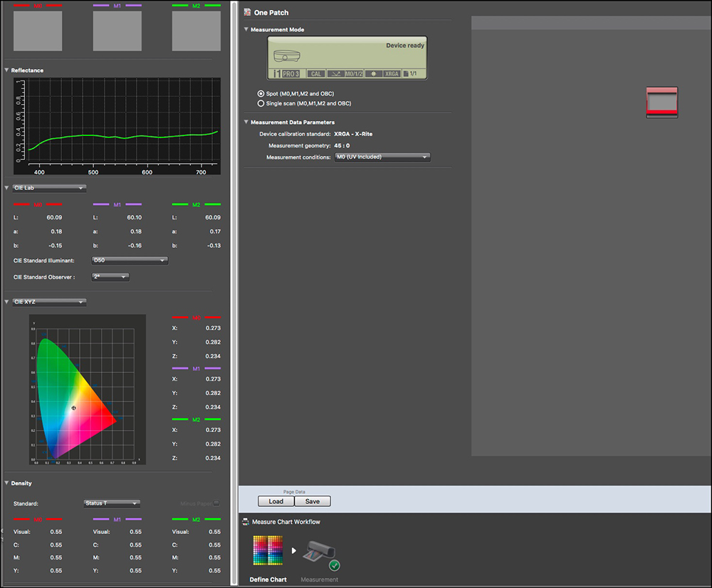
Task: Click the Measure Chart Workflow icon
Action: pos(246,522)
